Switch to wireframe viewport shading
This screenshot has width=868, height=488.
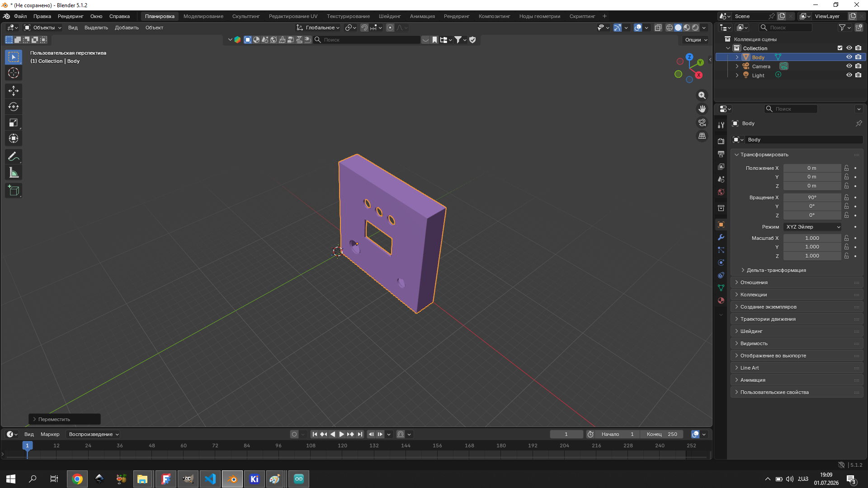[670, 28]
